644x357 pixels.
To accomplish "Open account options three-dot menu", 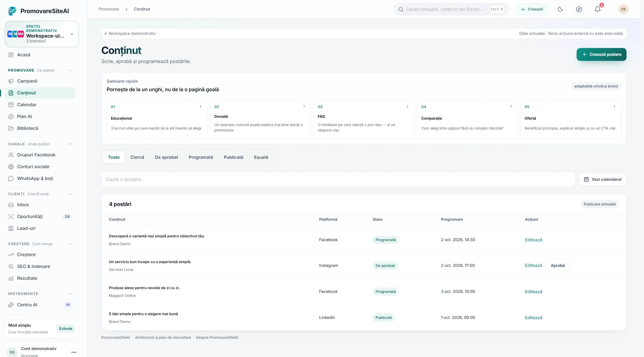I will 74,352.
